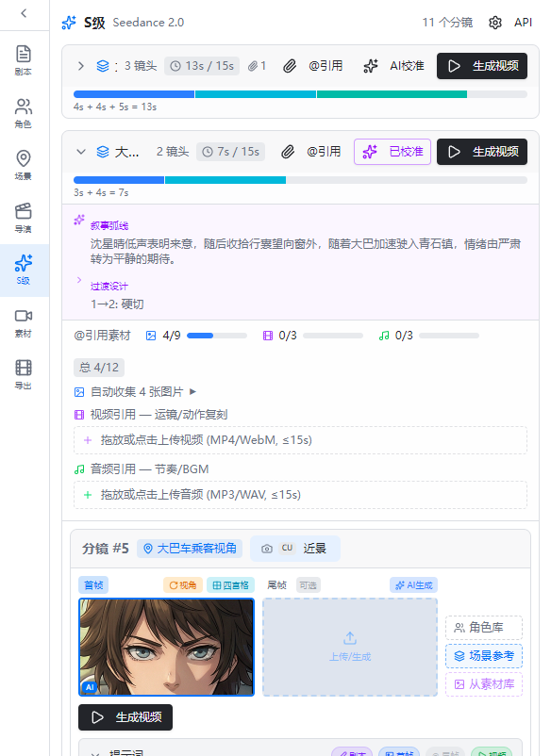This screenshot has width=551, height=756.
Task: Select the 素材 camera sidebar icon
Action: point(24,322)
